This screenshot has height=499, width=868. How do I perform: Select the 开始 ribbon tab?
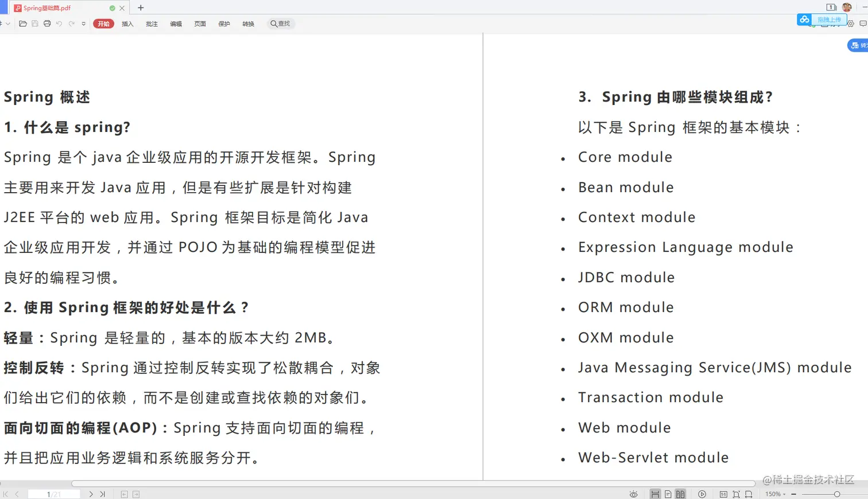tap(103, 24)
